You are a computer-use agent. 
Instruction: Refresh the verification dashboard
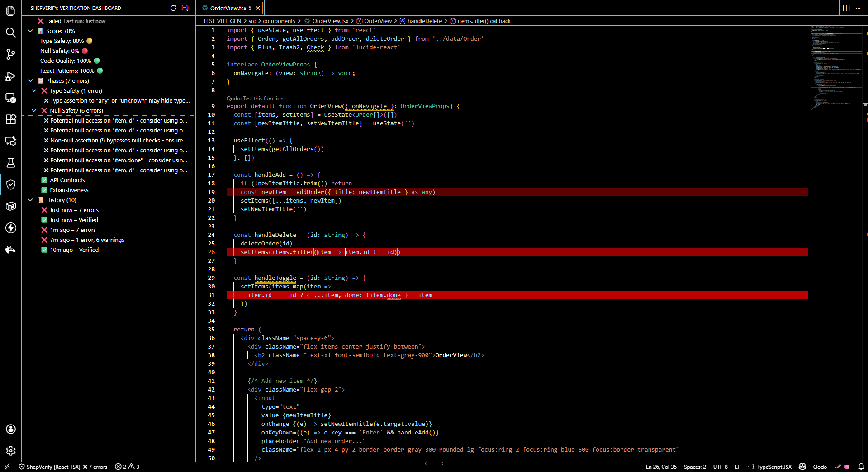(173, 8)
